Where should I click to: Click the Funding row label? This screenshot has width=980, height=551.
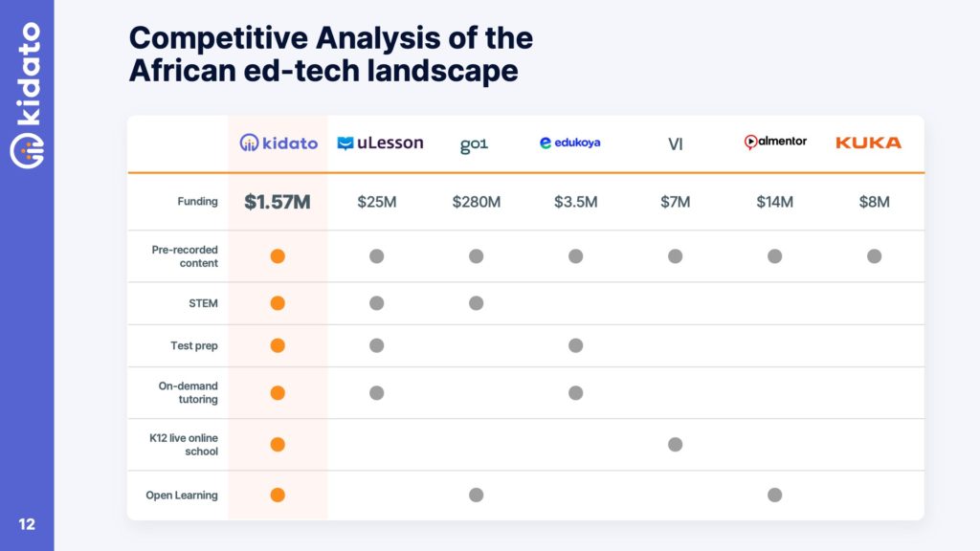198,202
